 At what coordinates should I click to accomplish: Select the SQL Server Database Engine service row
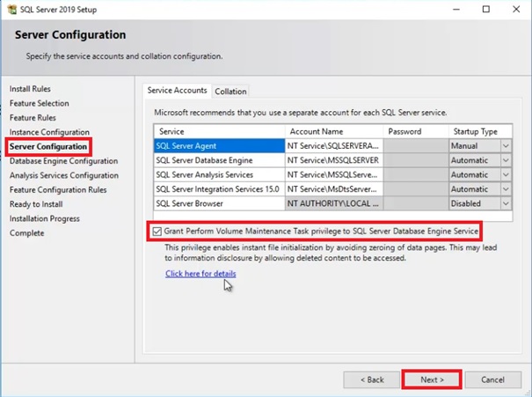click(219, 160)
